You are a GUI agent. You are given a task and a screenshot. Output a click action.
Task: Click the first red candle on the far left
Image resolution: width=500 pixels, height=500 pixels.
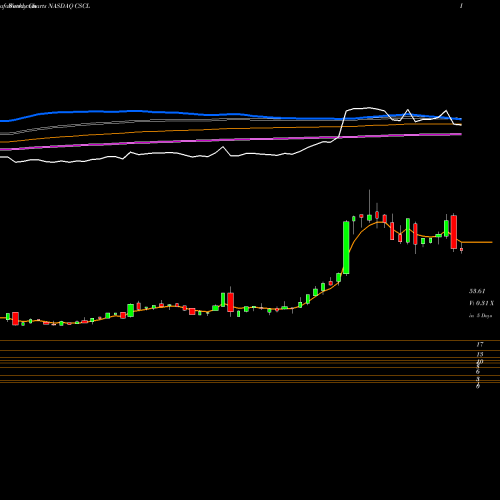(15, 319)
